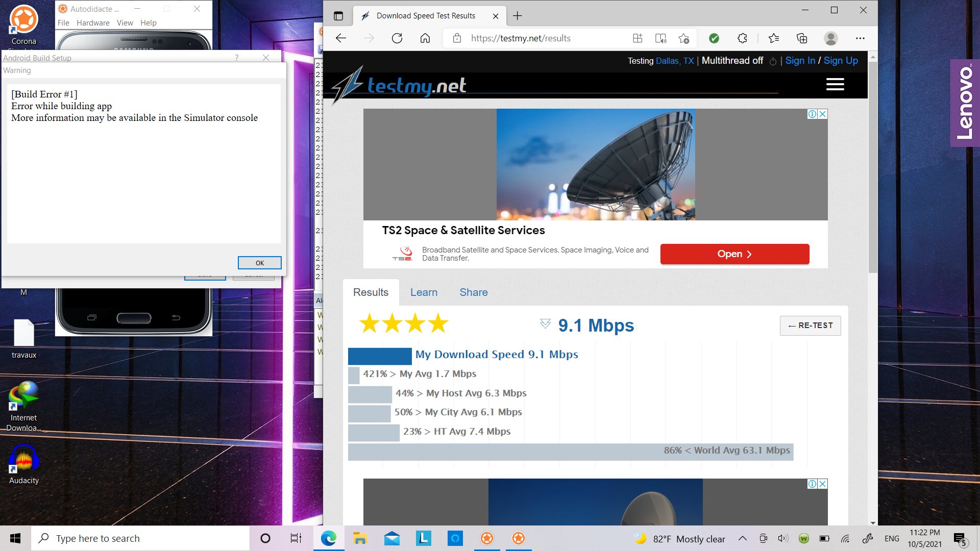980x551 pixels.
Task: Show hidden system tray icons chevron
Action: (x=743, y=538)
